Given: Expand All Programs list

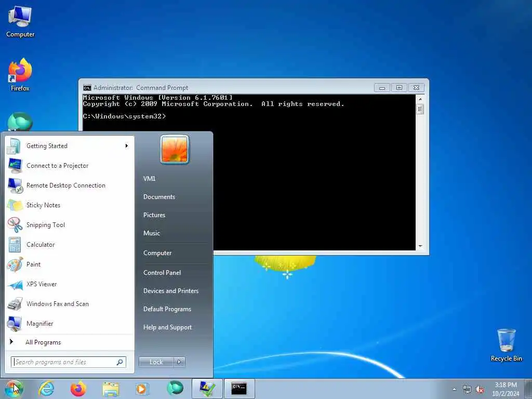Looking at the screenshot, I should pyautogui.click(x=43, y=342).
